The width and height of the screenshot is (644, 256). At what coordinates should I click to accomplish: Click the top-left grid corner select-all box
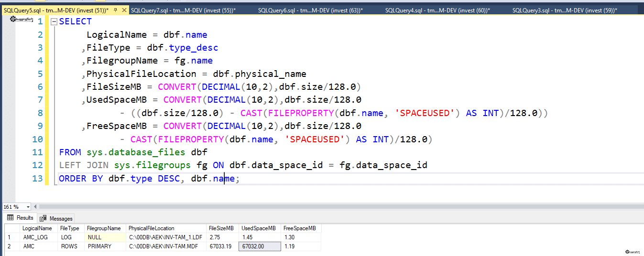12,228
